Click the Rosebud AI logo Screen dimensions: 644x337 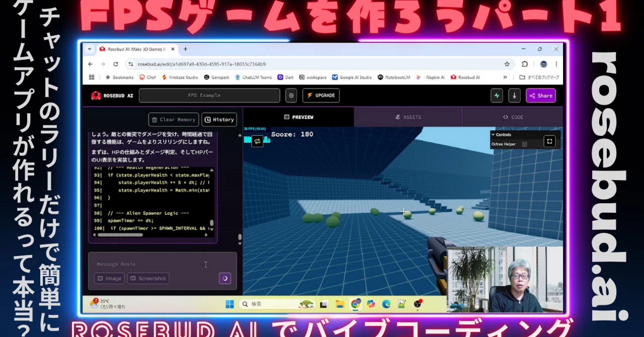[112, 96]
